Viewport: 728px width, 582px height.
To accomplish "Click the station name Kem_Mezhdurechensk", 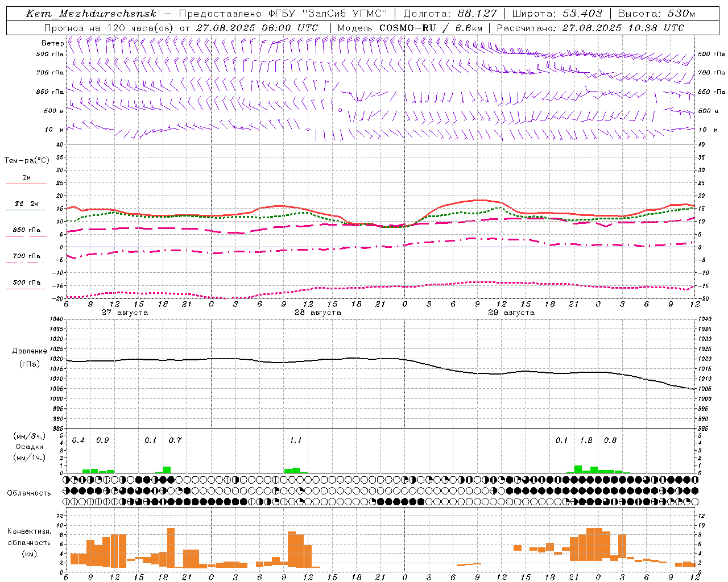I will coord(91,14).
